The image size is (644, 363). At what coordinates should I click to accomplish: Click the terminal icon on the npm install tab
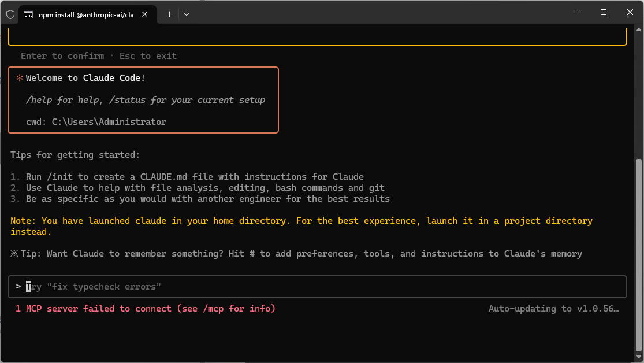[x=28, y=15]
